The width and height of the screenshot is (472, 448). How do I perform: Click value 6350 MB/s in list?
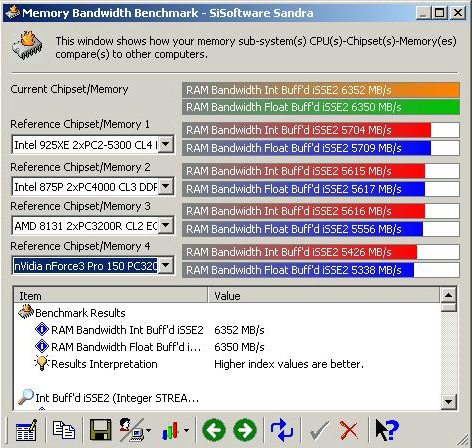[239, 347]
